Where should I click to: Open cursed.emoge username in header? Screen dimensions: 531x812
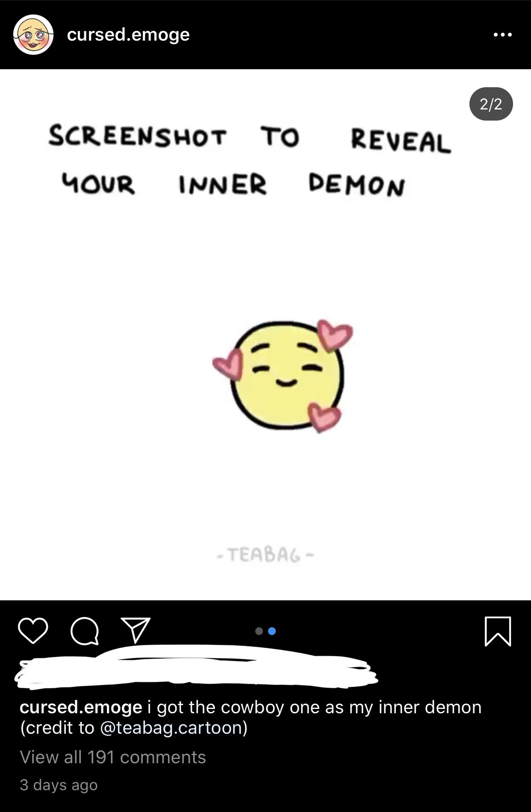point(128,35)
